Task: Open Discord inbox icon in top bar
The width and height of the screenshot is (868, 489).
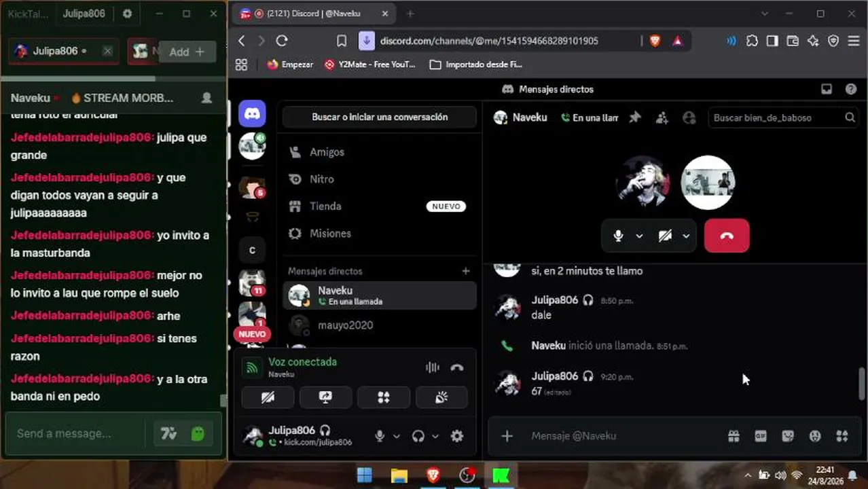Action: [827, 89]
